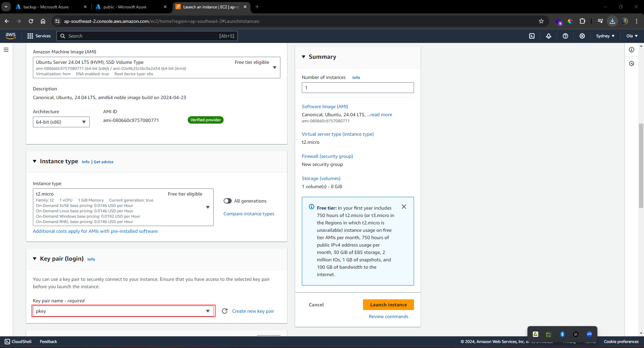Click the Launch instance button
644x348 pixels.
[x=388, y=305]
